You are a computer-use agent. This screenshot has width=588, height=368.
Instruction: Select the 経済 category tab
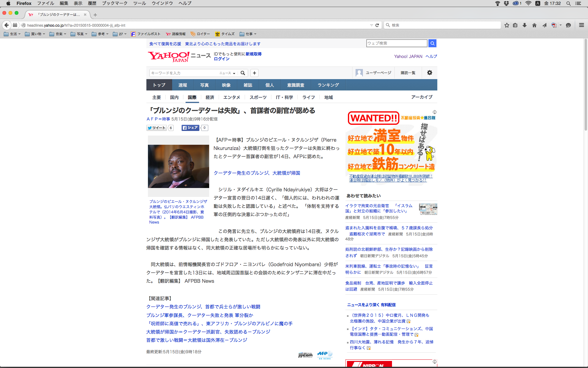point(210,97)
